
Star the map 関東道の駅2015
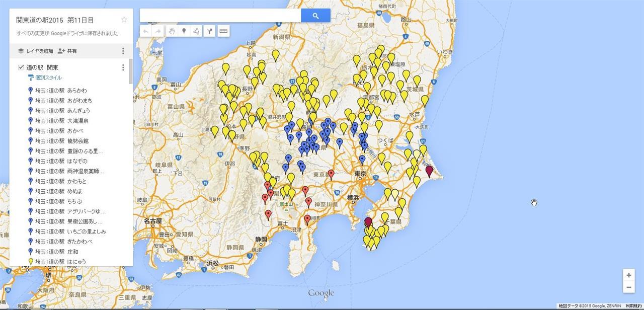[124, 20]
